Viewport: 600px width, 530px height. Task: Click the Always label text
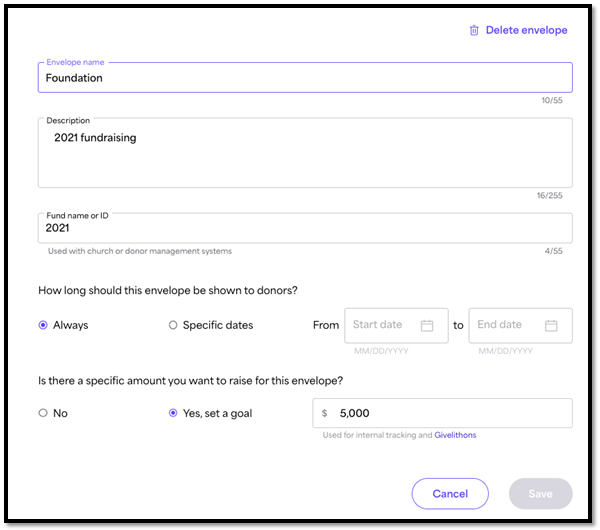(x=70, y=325)
